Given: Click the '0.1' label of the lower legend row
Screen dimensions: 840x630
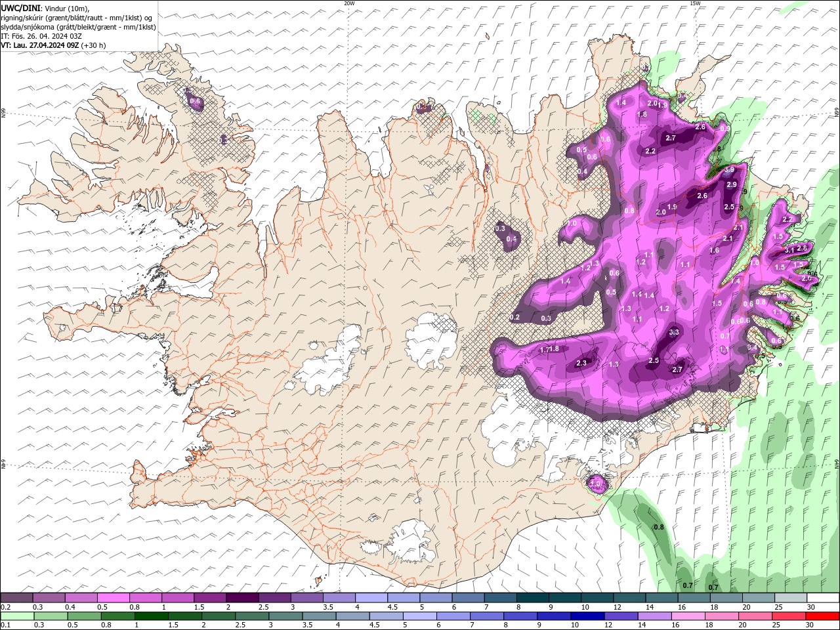Looking at the screenshot, I should click(6, 625).
